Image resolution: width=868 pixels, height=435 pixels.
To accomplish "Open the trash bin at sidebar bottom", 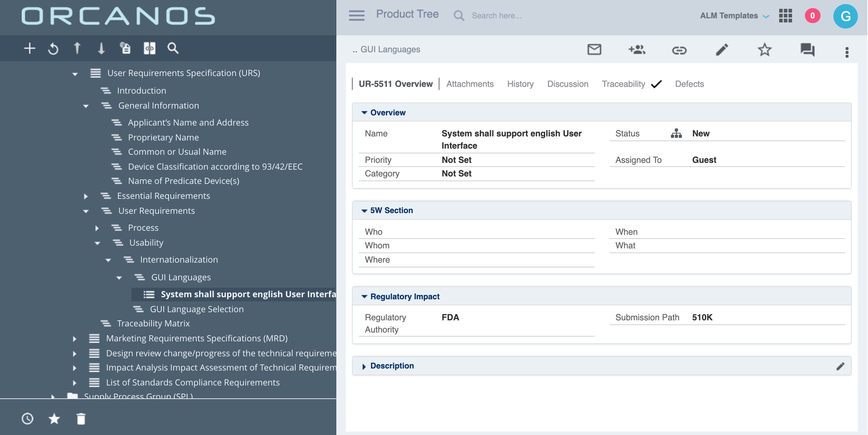I will (81, 419).
